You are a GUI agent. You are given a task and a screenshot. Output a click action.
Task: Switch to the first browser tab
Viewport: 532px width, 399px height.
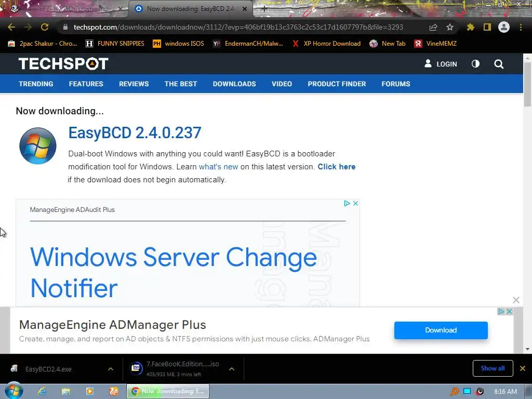(64, 9)
